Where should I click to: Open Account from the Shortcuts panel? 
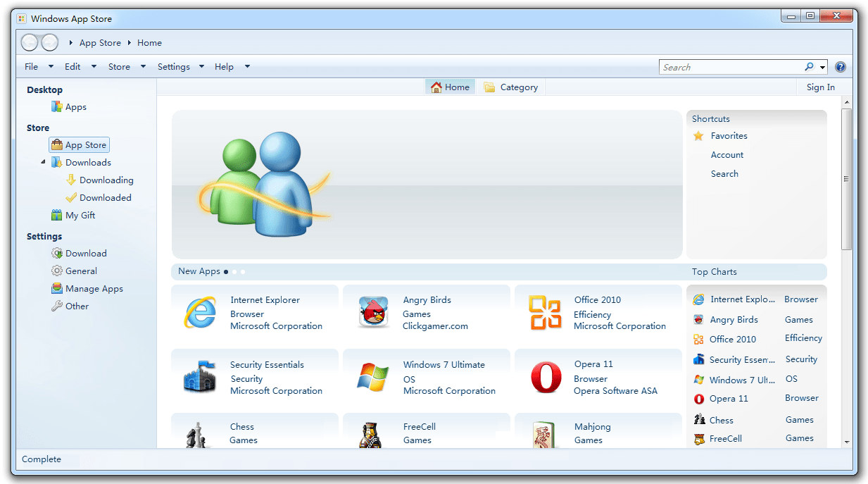point(727,154)
